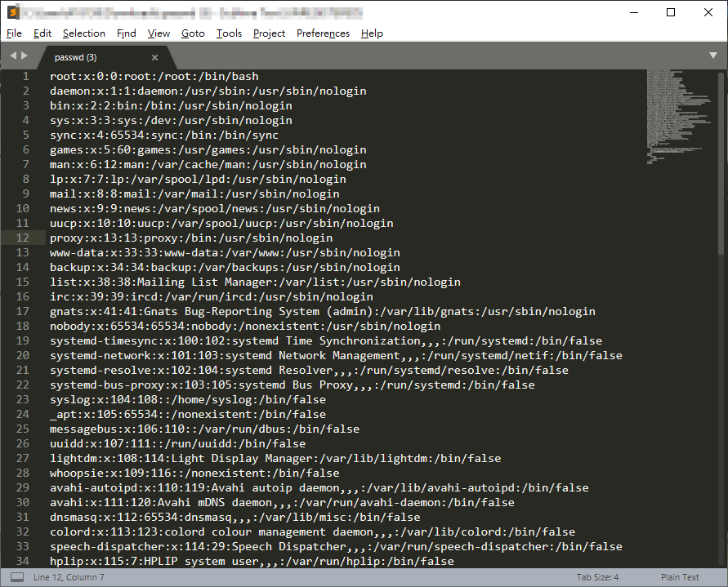Screen dimensions: 728x587
Task: Change syntax from Plain Text
Action: pyautogui.click(x=680, y=577)
